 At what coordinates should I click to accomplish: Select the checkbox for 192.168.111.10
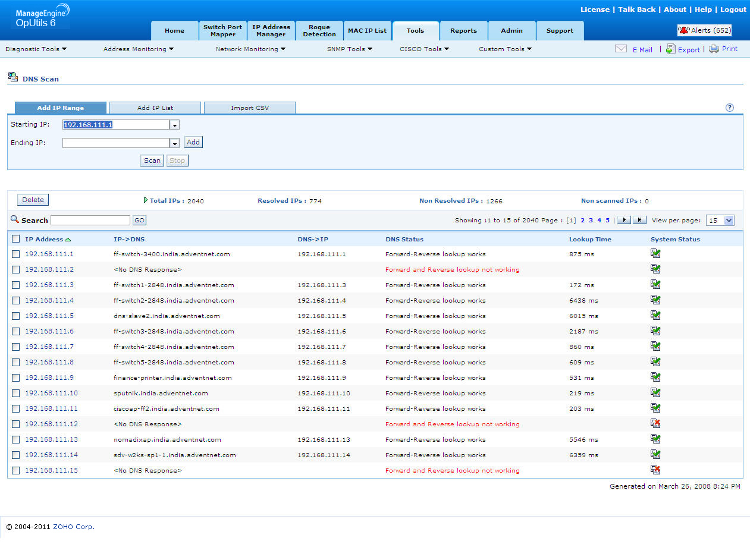16,394
